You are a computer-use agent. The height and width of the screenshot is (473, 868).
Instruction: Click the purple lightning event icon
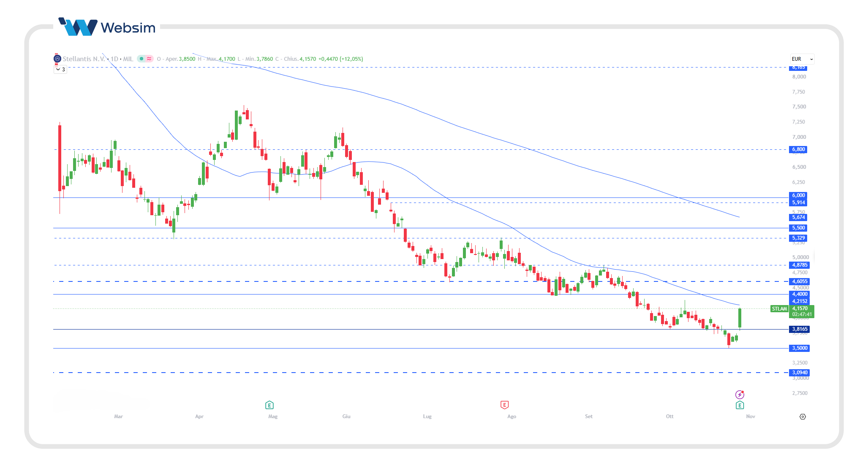coord(740,395)
